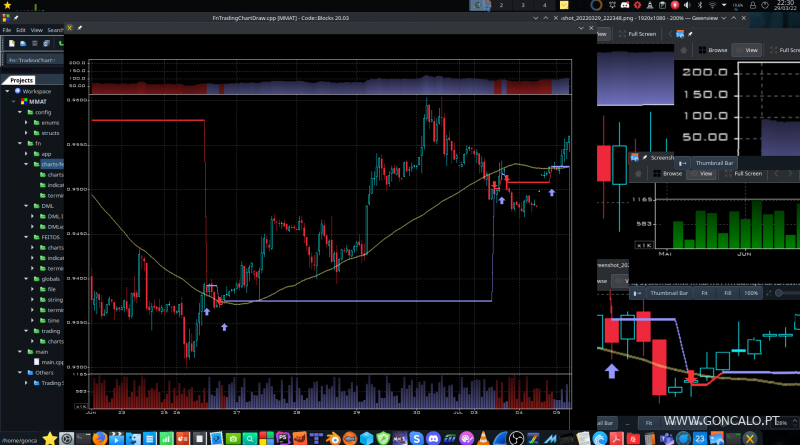Collapse the Workspace tree node

tap(7, 91)
